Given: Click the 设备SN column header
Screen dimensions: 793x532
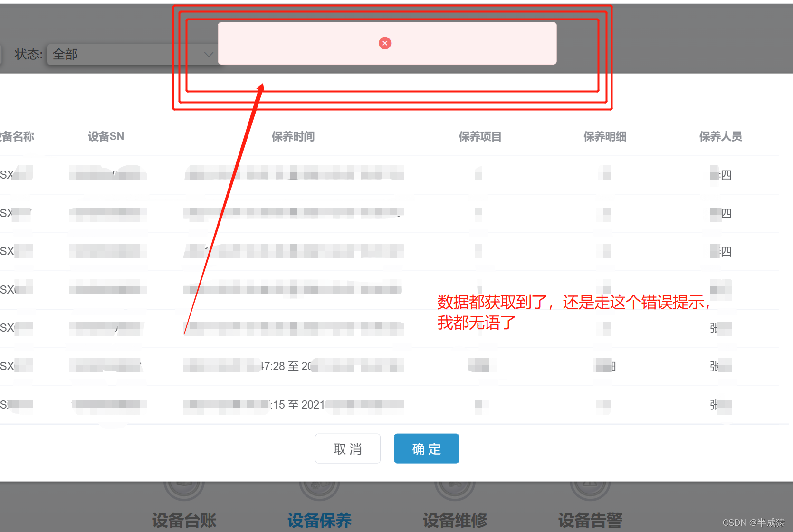Looking at the screenshot, I should coord(106,137).
